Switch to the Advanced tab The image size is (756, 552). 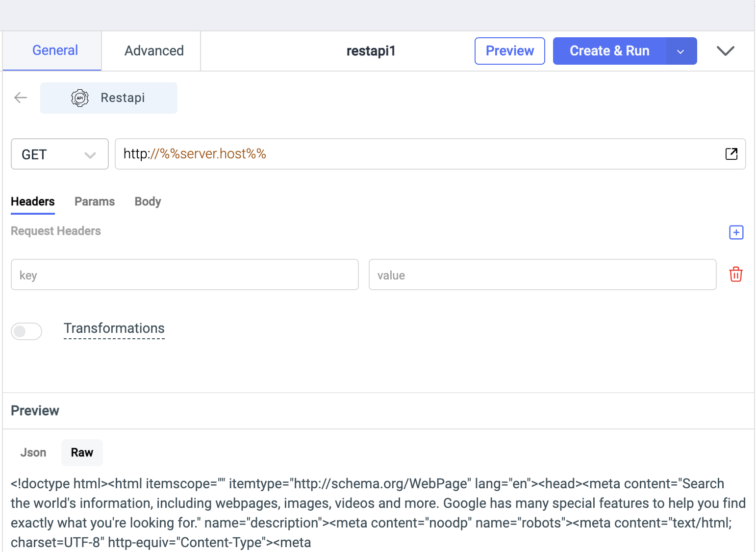coord(154,51)
